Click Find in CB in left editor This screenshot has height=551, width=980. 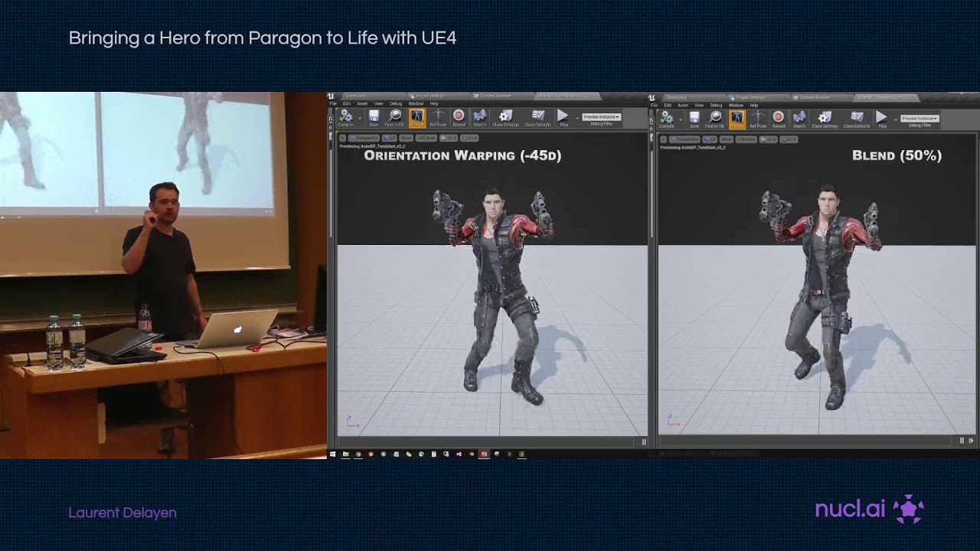click(x=394, y=117)
